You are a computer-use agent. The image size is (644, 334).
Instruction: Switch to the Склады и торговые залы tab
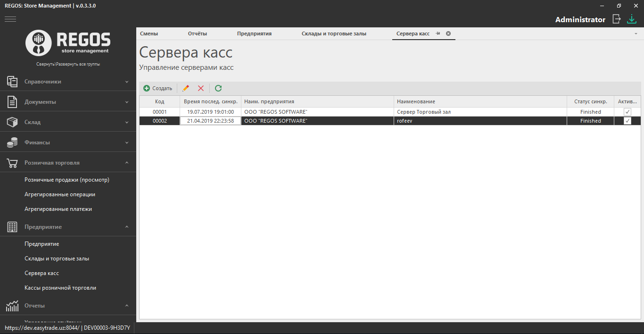click(x=334, y=33)
